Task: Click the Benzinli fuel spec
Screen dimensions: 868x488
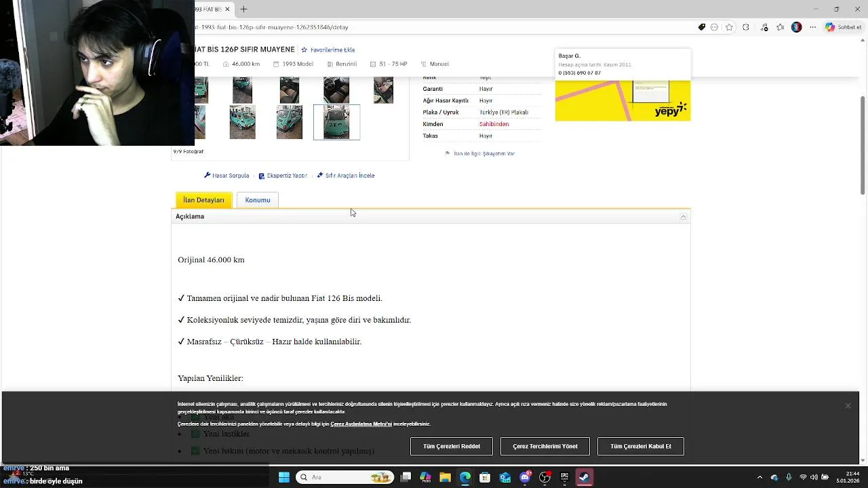Action: click(x=341, y=64)
